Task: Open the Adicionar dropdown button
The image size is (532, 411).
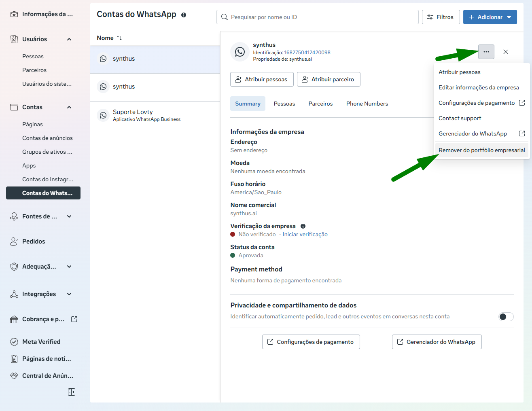Action: tap(490, 17)
